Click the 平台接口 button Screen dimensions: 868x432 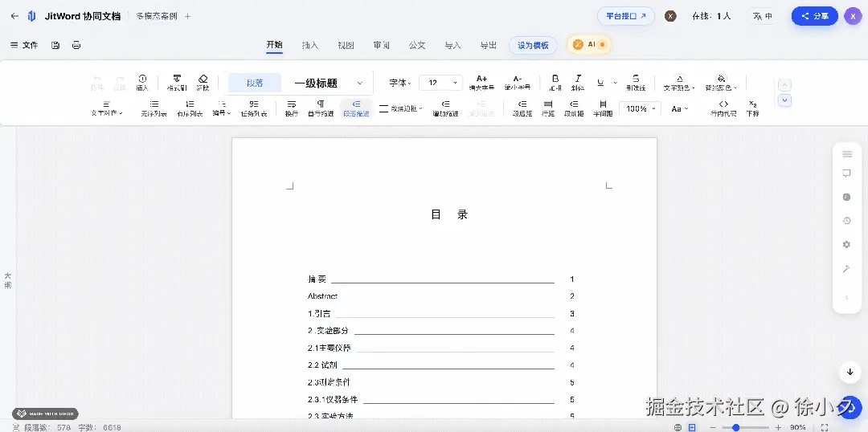625,16
